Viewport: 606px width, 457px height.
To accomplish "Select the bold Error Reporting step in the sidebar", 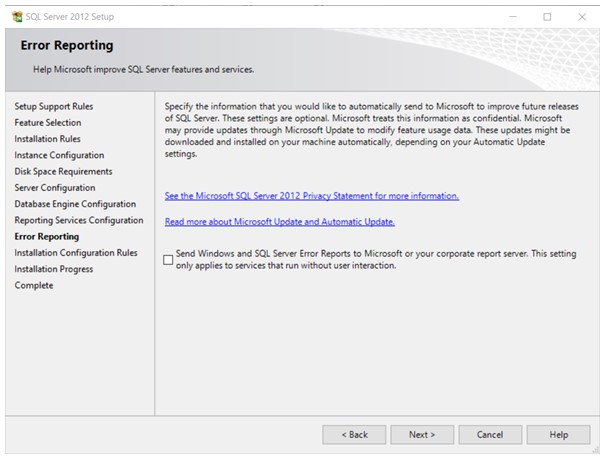I will point(47,236).
